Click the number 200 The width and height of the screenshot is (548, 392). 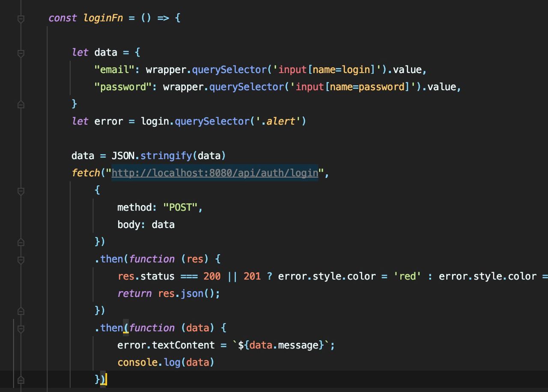(212, 276)
